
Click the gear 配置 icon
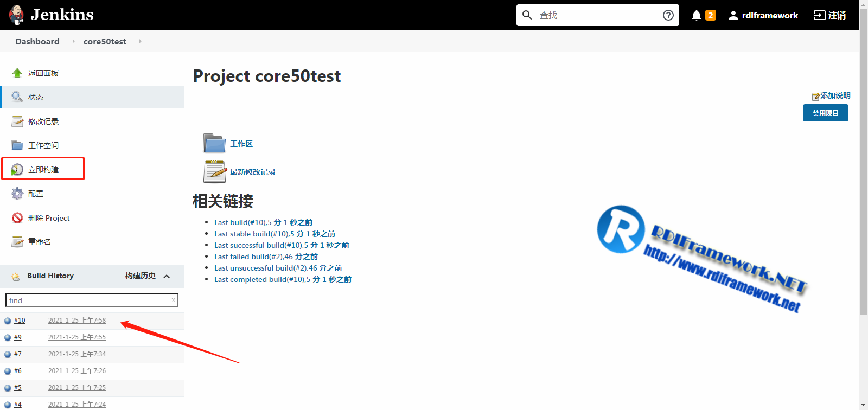pyautogui.click(x=17, y=194)
